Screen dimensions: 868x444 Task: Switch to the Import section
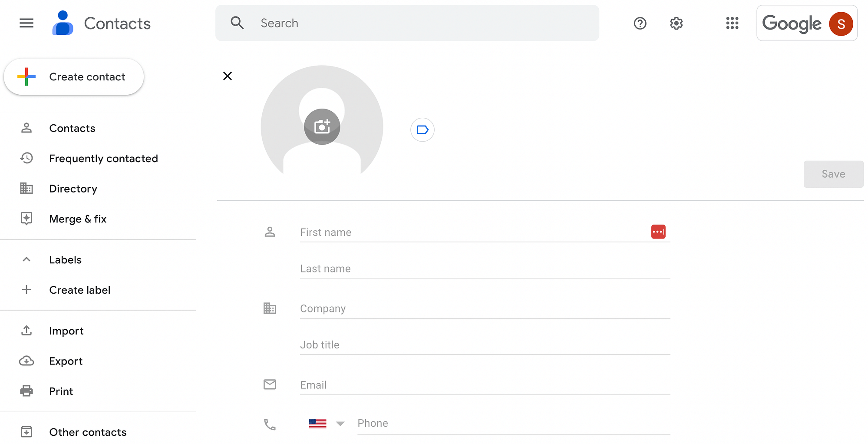(x=66, y=331)
